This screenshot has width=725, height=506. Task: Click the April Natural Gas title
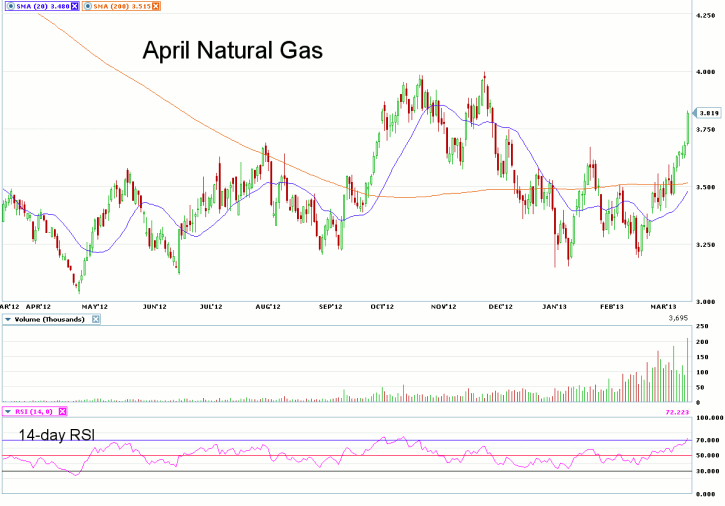(232, 51)
